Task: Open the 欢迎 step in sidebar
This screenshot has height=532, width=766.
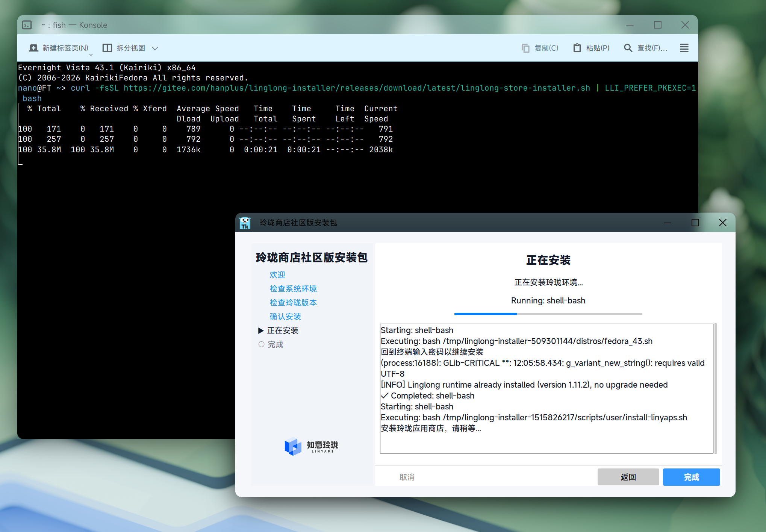Action: coord(277,275)
